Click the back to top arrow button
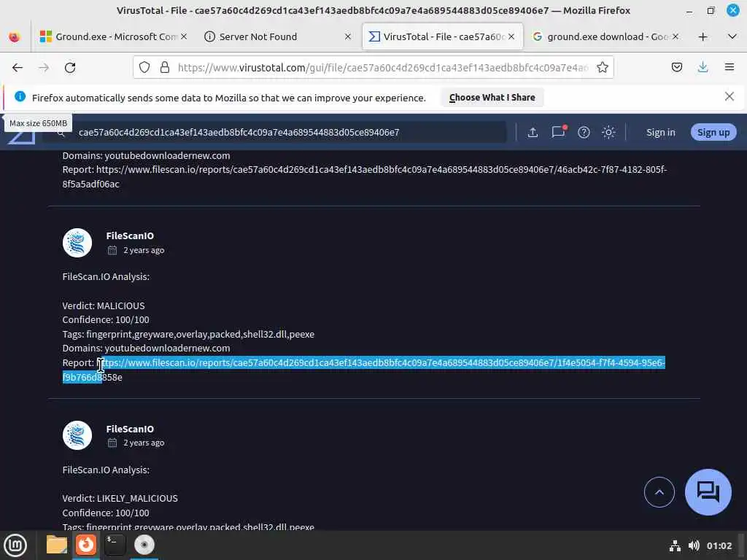The height and width of the screenshot is (560, 747). [x=659, y=492]
